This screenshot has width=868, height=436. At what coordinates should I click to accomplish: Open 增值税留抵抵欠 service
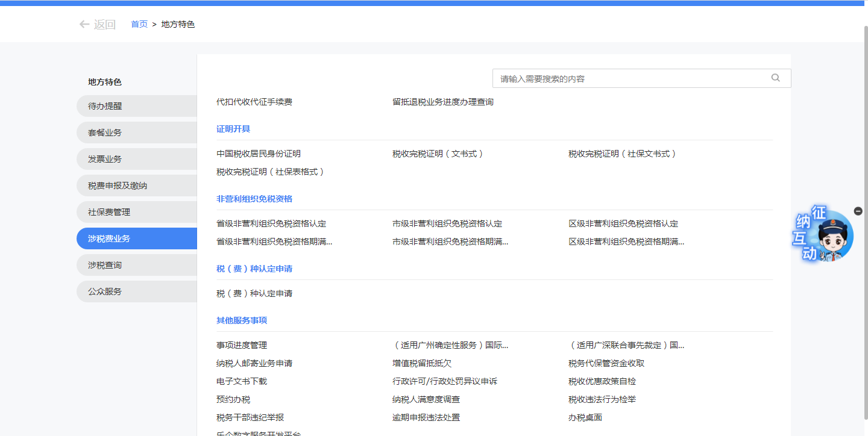pyautogui.click(x=422, y=363)
